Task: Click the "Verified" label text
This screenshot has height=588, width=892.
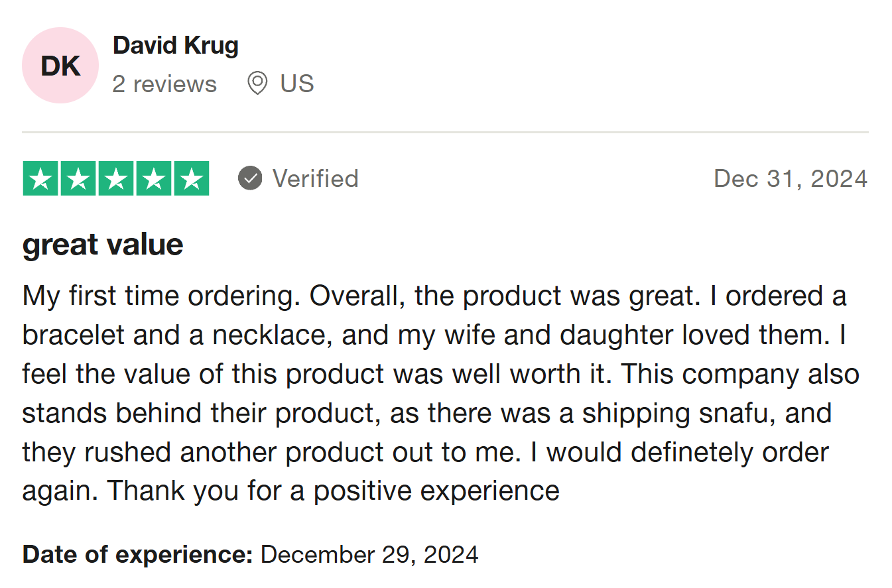Action: click(316, 178)
